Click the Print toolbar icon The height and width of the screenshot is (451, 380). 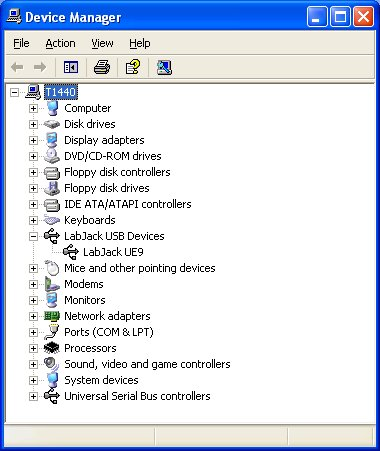tap(102, 67)
